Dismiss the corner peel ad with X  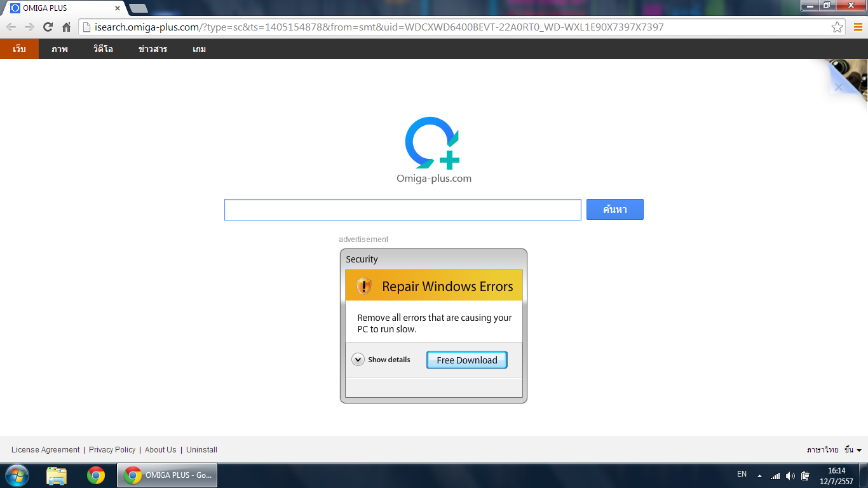(x=838, y=87)
